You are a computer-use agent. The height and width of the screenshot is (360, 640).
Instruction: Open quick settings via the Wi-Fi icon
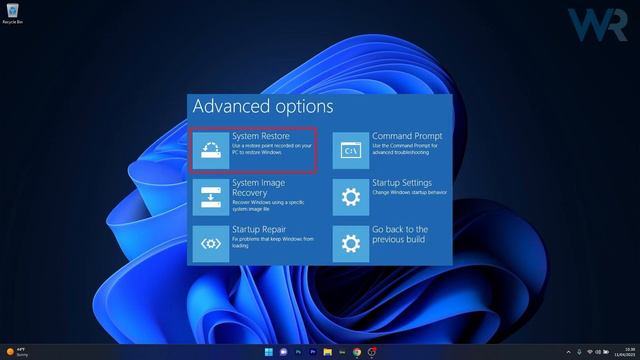point(589,352)
